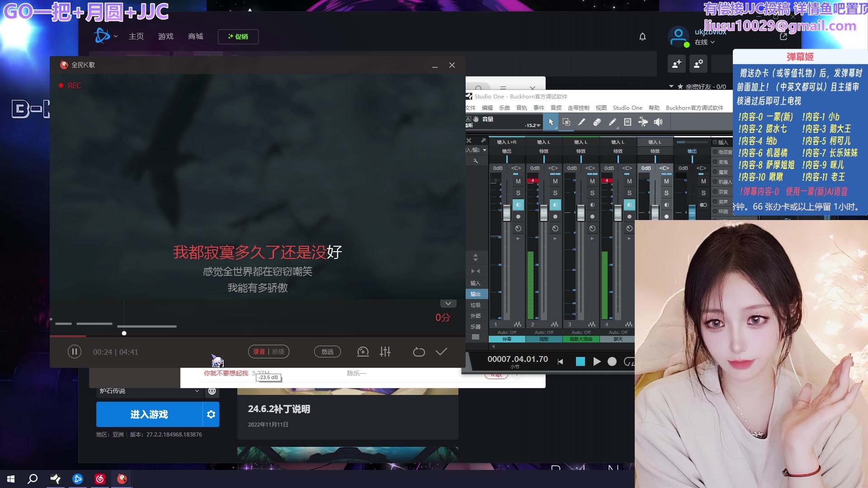Switch to the 输出 tab in the mixer sidebar

pyautogui.click(x=476, y=294)
